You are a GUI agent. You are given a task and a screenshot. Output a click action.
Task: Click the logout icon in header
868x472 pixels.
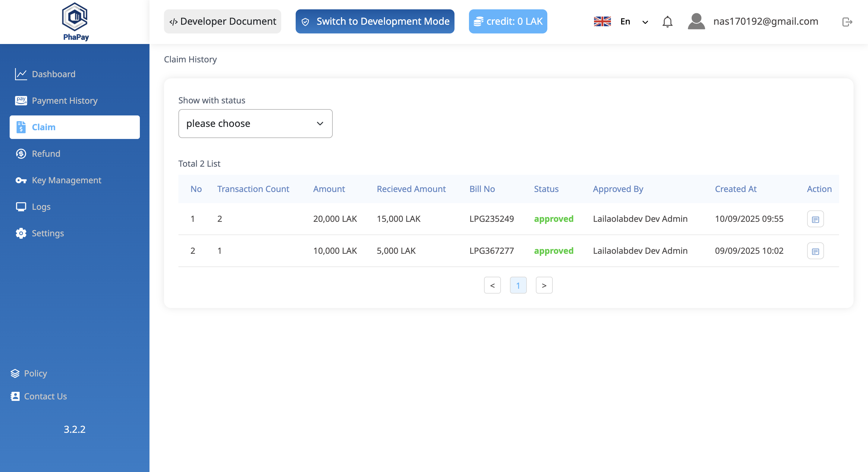[x=847, y=22]
